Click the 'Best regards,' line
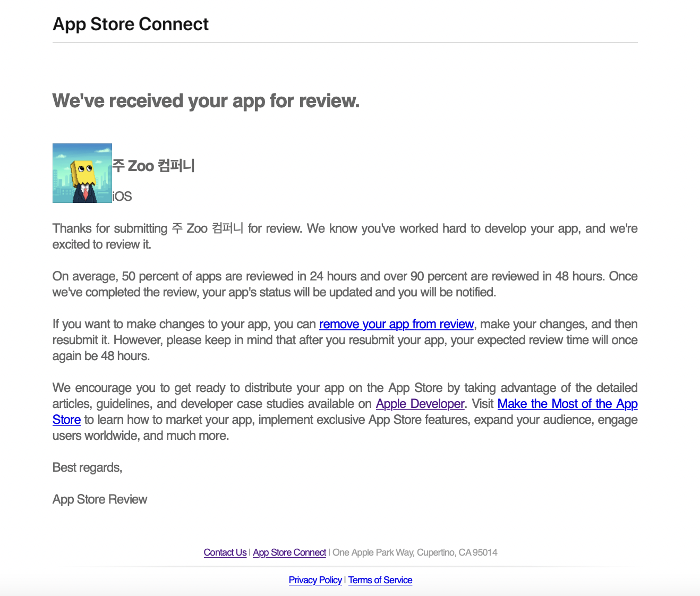 (88, 467)
